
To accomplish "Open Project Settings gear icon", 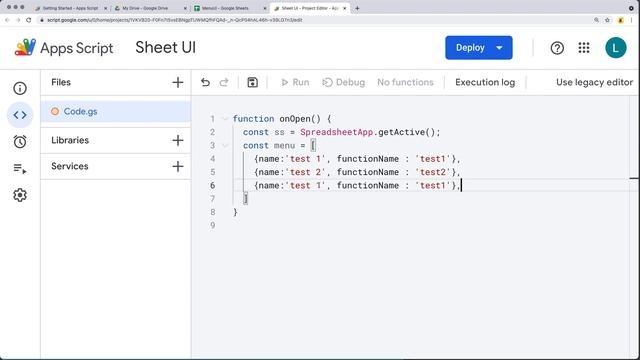I will [x=20, y=195].
